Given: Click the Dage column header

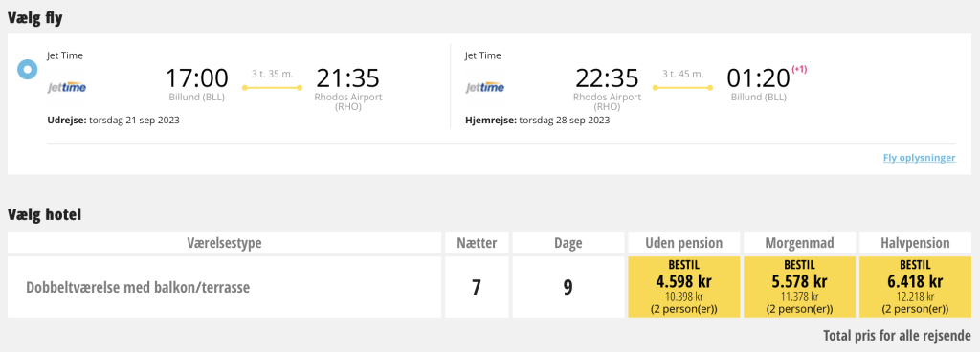Looking at the screenshot, I should pyautogui.click(x=568, y=243).
